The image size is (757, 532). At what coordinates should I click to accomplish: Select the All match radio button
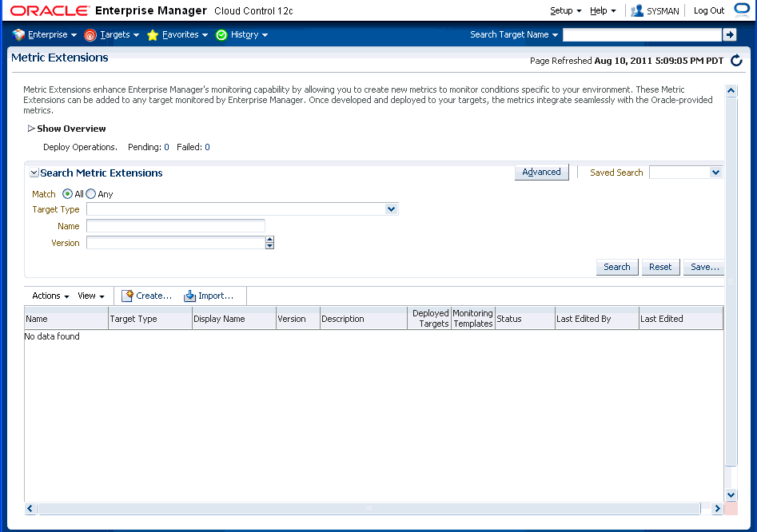tap(68, 194)
